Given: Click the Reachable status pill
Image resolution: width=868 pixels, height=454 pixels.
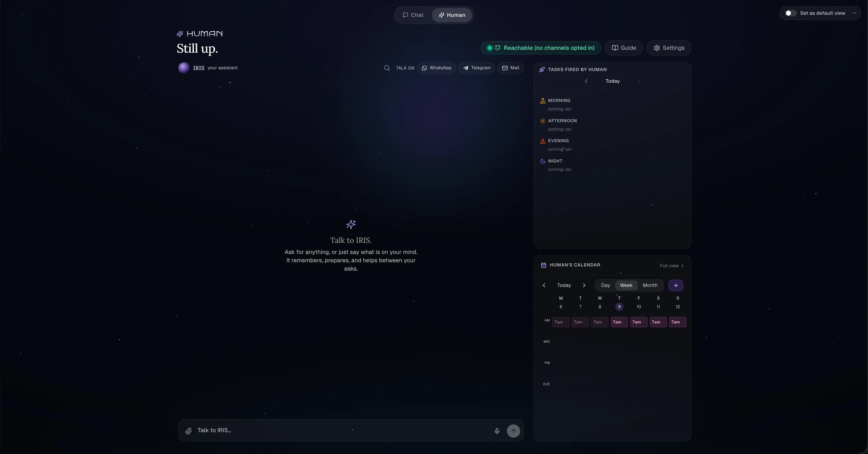Looking at the screenshot, I should 541,48.
